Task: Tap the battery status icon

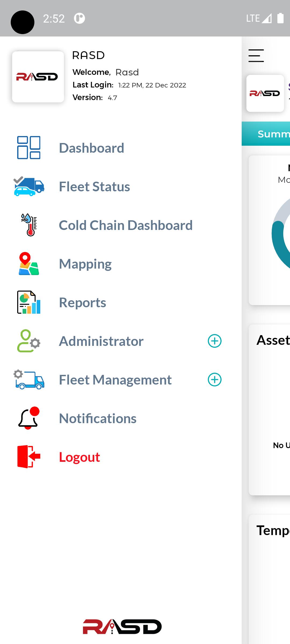Action: (x=280, y=18)
